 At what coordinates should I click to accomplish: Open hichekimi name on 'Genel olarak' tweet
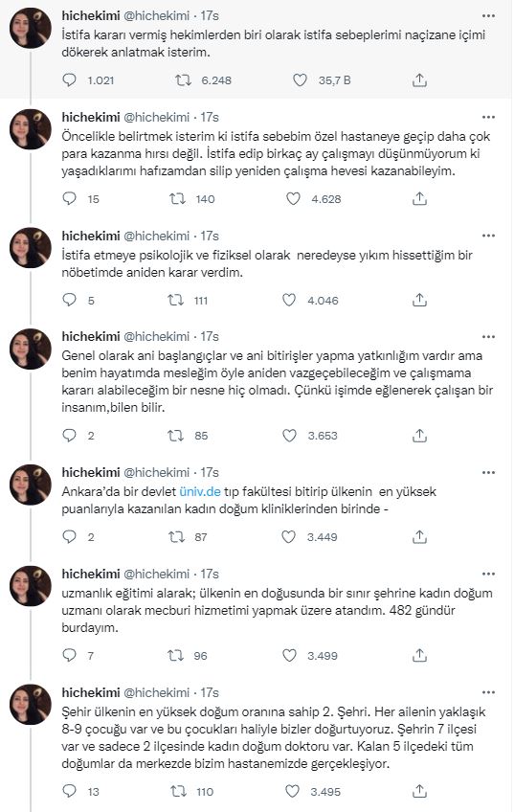pyautogui.click(x=91, y=337)
